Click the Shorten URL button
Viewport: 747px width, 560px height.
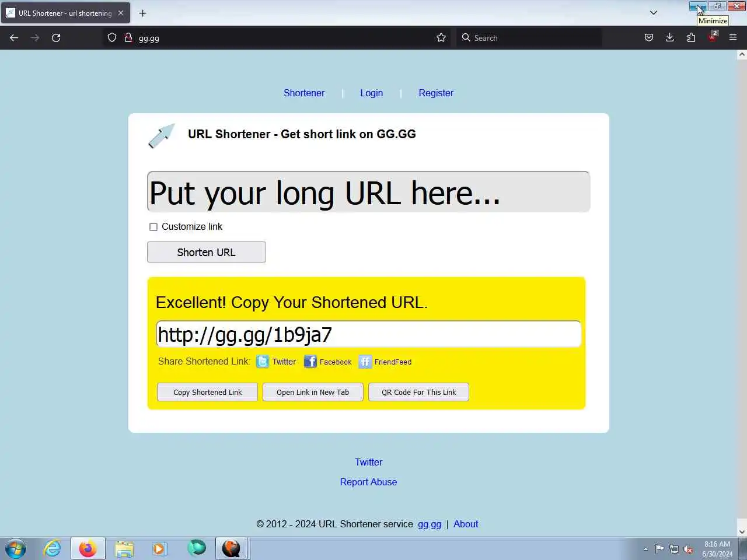207,252
